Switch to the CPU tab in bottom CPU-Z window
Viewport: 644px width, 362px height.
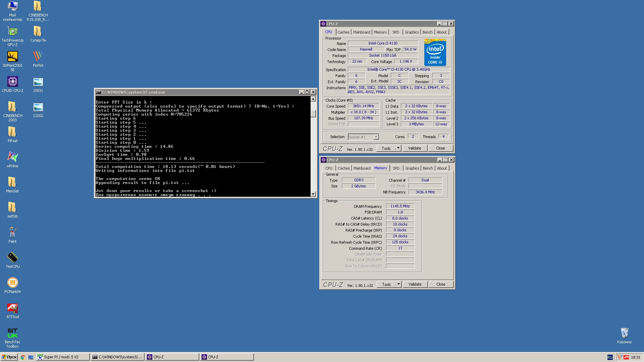[329, 168]
